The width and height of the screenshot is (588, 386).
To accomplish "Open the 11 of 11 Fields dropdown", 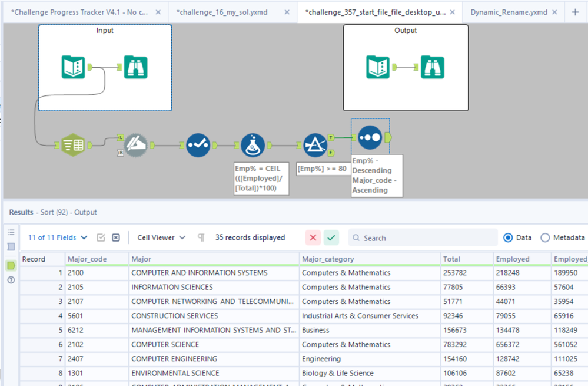I will coord(58,237).
